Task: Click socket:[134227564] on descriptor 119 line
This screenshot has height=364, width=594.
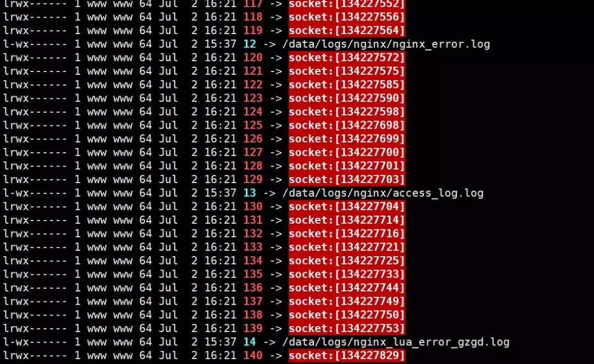Action: pos(346,30)
